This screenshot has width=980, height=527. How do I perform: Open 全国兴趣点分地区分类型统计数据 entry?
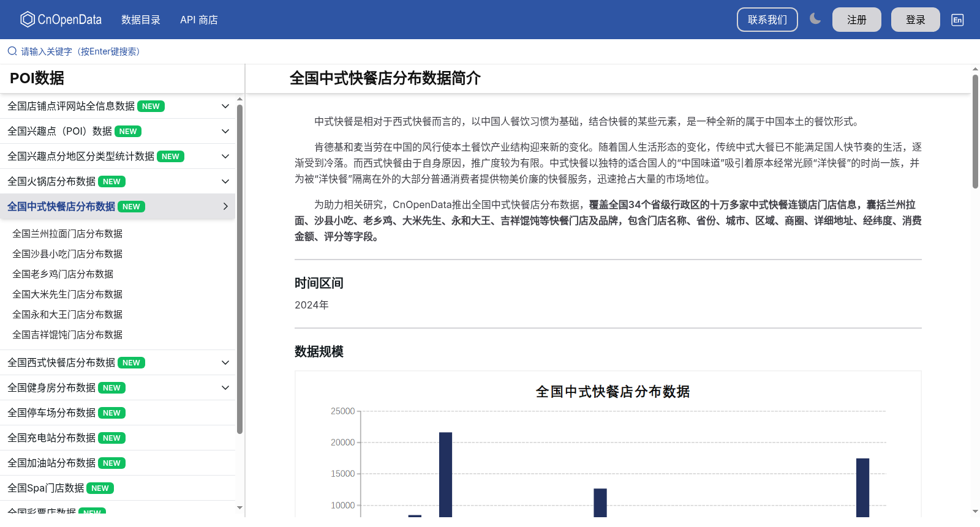coord(81,157)
